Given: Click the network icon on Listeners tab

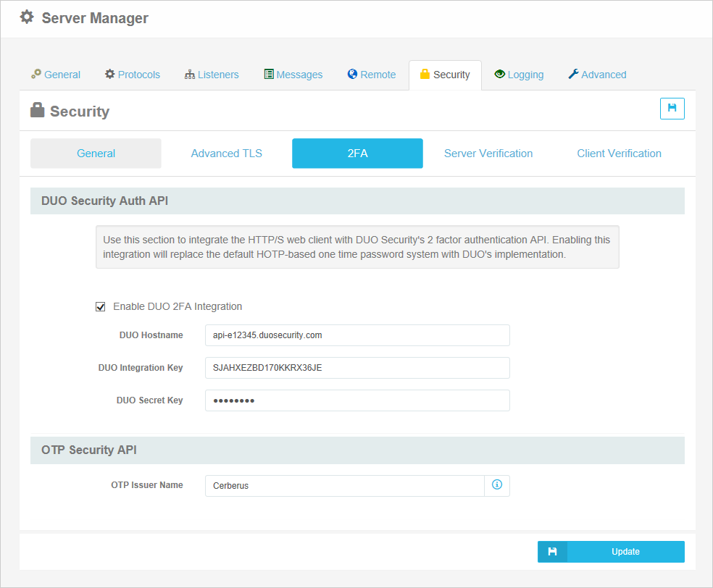Looking at the screenshot, I should click(190, 75).
